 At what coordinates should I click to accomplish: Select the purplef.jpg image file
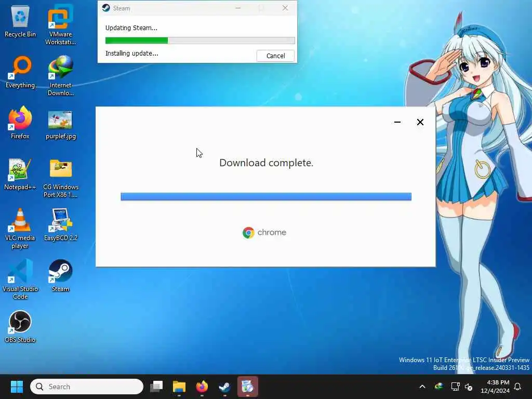click(x=60, y=124)
